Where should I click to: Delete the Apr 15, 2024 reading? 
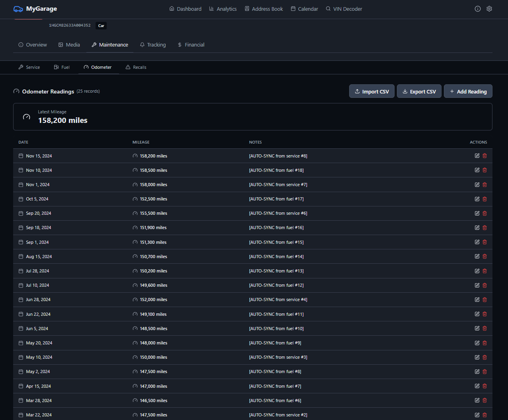pyautogui.click(x=485, y=386)
